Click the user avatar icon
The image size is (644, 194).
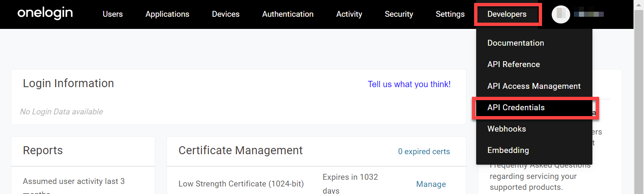click(x=561, y=14)
